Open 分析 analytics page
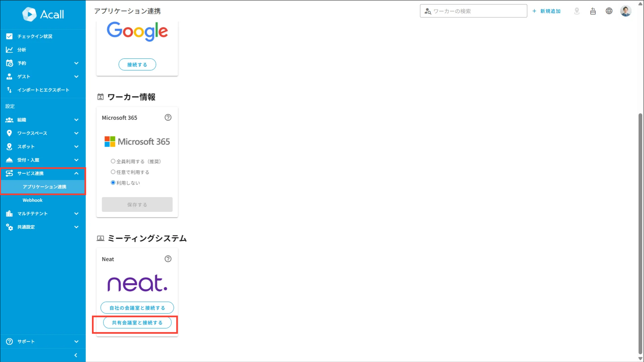Image resolution: width=644 pixels, height=362 pixels. [43, 50]
